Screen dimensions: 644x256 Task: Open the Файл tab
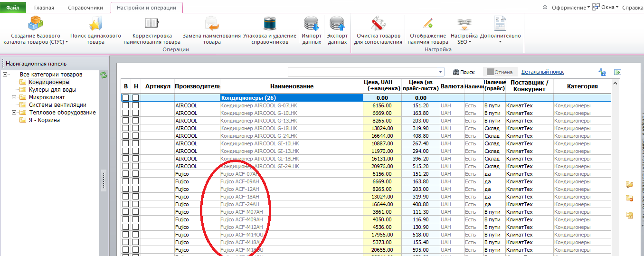point(12,8)
